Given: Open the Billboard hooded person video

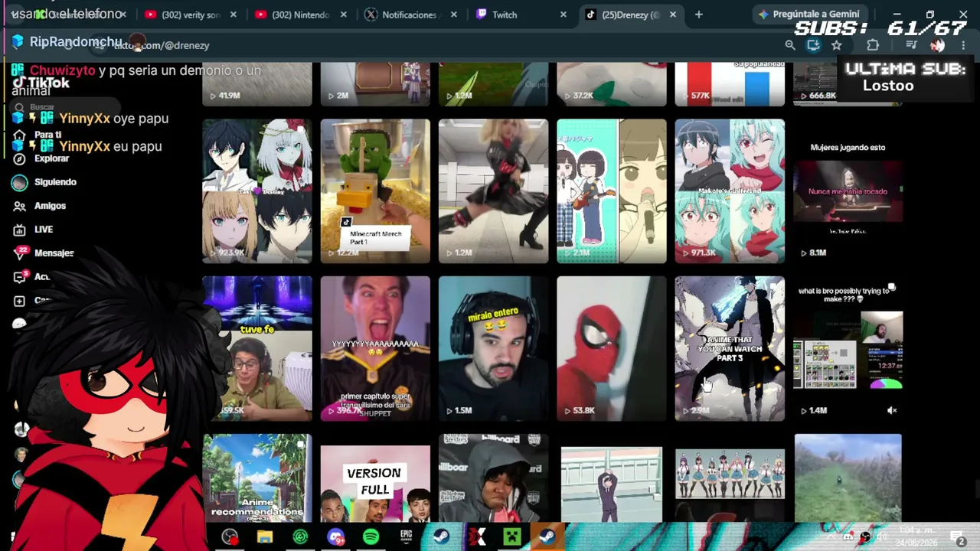Looking at the screenshot, I should pos(494,478).
